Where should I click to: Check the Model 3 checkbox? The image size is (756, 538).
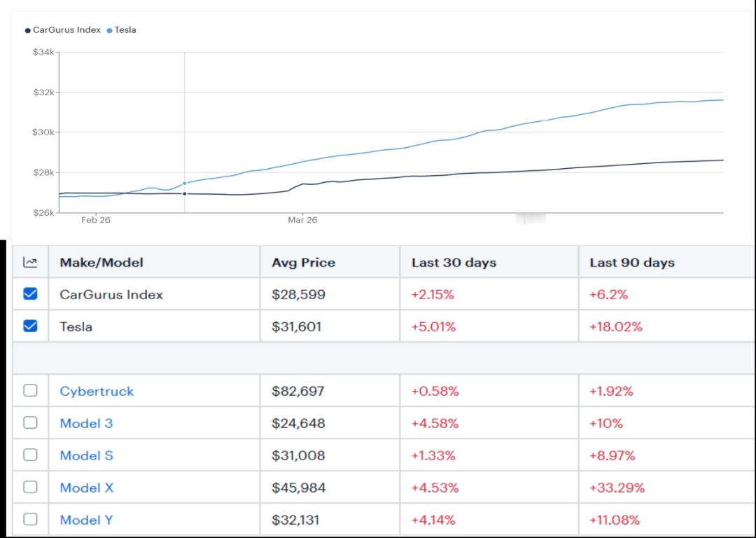tap(30, 422)
